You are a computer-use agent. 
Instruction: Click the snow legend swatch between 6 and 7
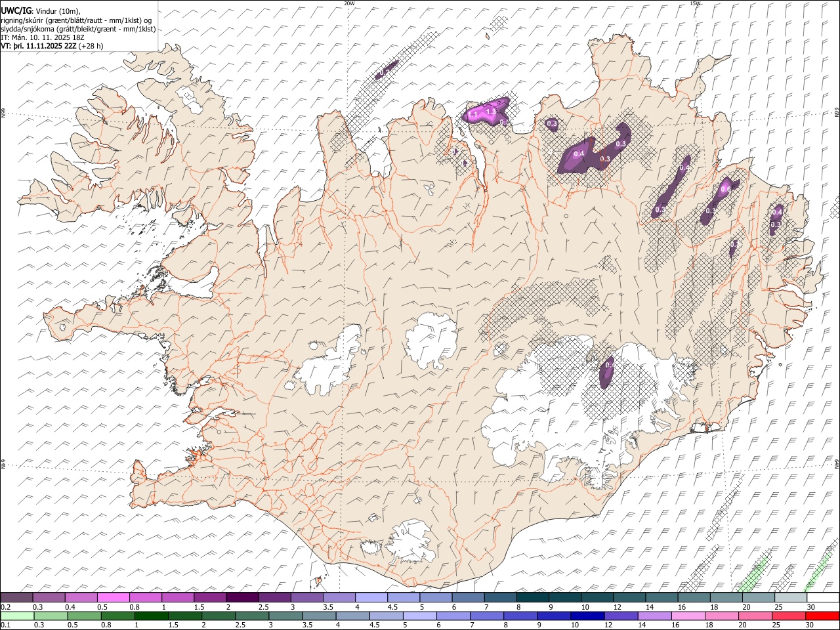point(468,597)
